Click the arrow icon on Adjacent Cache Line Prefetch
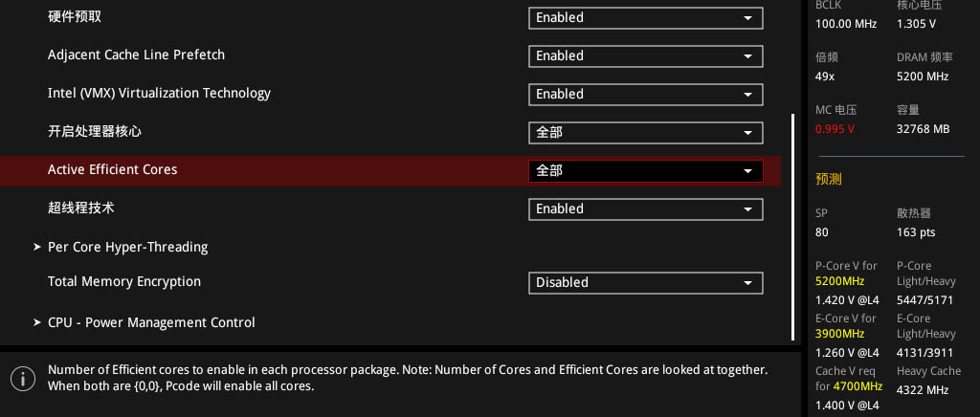980x417 pixels. [747, 56]
